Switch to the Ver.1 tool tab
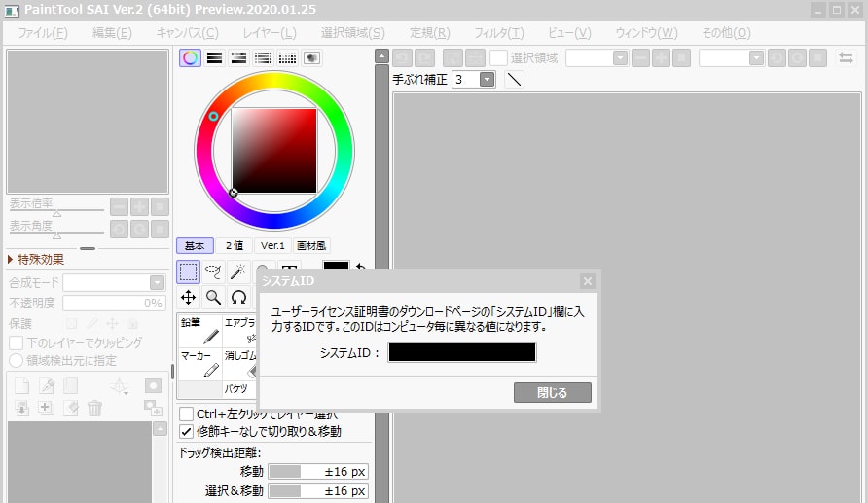This screenshot has height=503, width=868. click(x=272, y=246)
